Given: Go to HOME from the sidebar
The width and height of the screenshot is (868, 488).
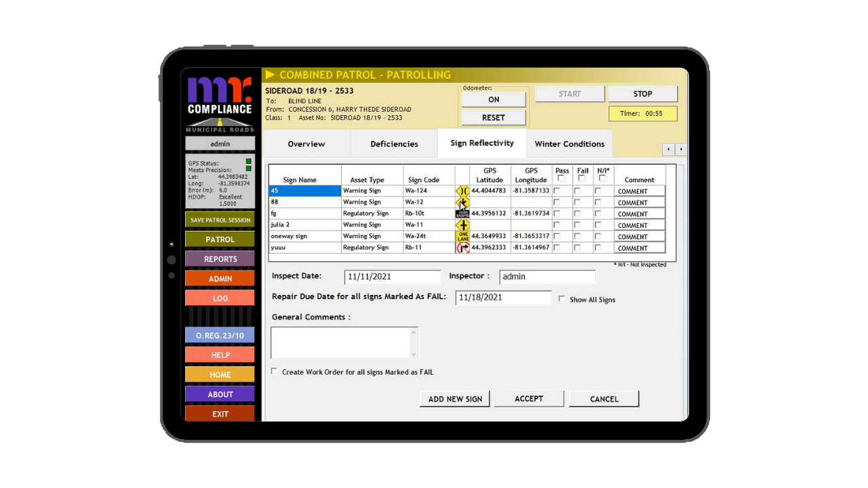Looking at the screenshot, I should 220,375.
